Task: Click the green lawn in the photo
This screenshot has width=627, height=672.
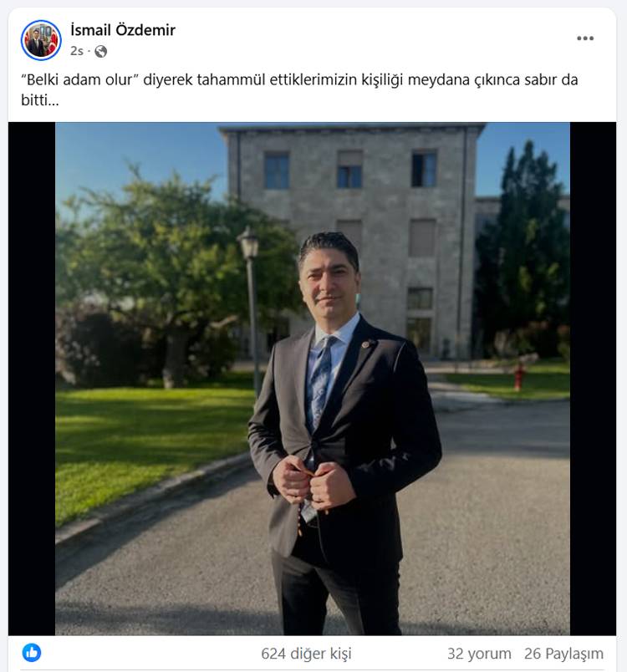Action: [x=145, y=445]
